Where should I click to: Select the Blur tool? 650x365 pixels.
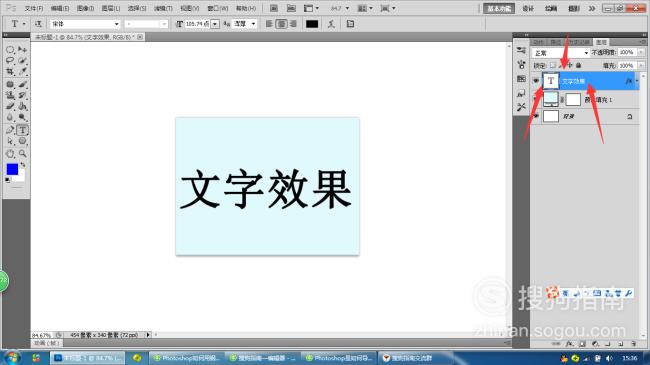[x=10, y=117]
